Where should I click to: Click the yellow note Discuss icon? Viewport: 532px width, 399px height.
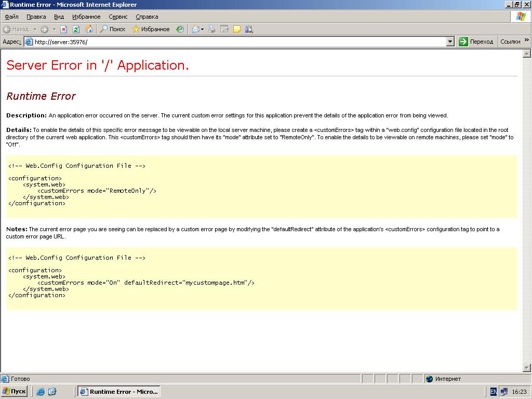(237, 29)
